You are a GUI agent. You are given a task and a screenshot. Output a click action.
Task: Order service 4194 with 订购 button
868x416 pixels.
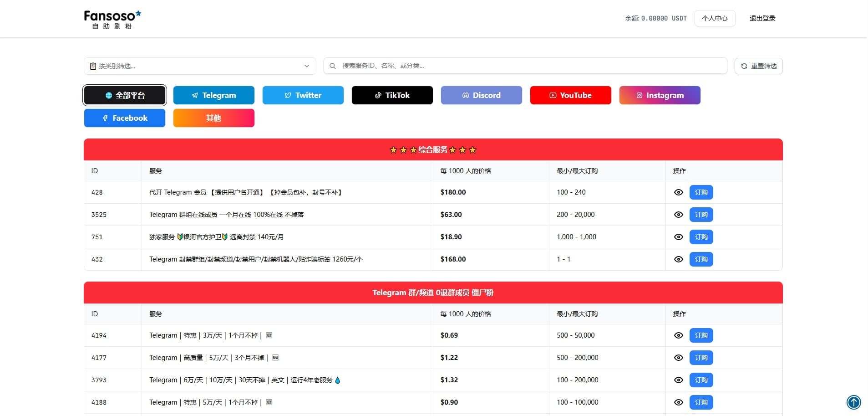[x=701, y=335]
